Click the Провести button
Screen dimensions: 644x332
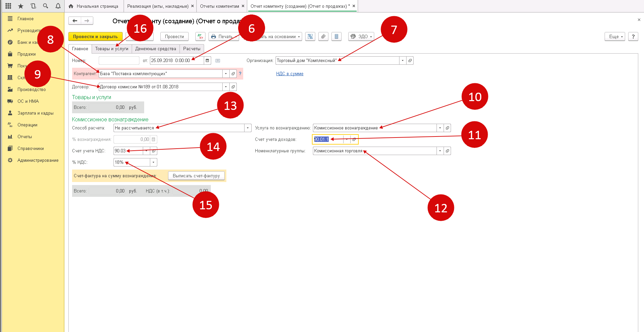(x=174, y=36)
